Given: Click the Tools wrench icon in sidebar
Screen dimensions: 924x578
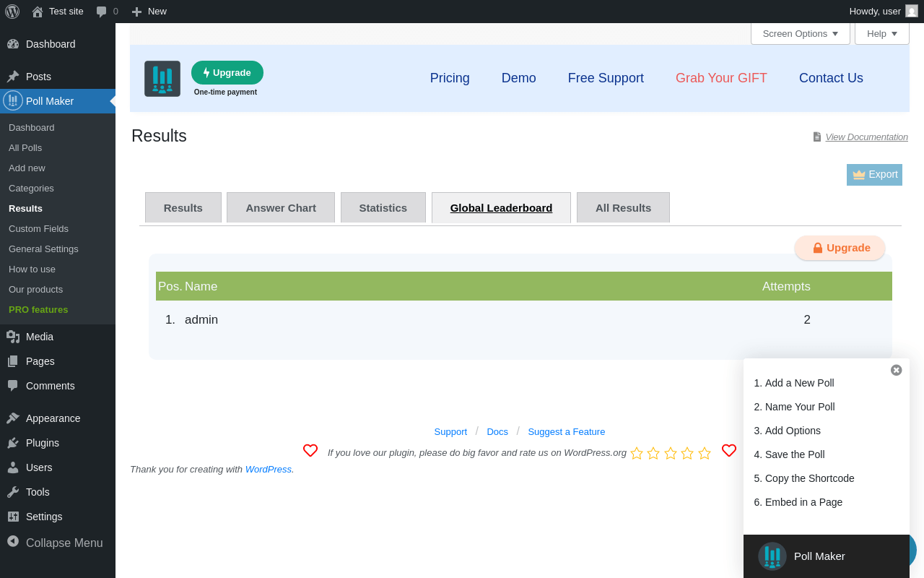Looking at the screenshot, I should (x=13, y=492).
